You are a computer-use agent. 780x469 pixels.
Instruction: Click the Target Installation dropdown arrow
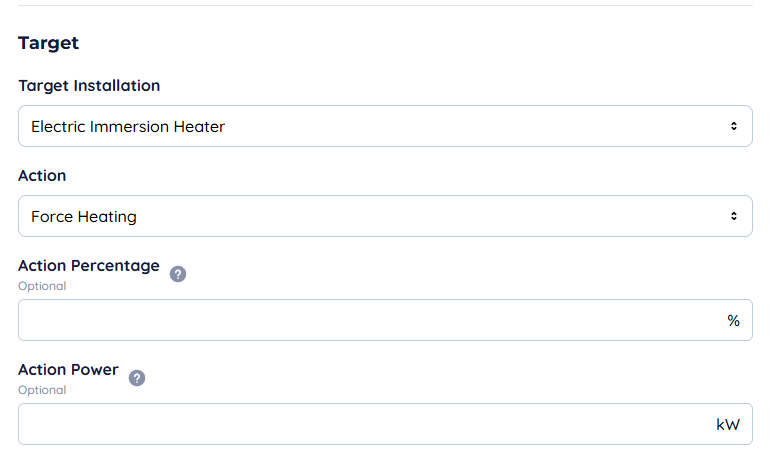point(734,127)
